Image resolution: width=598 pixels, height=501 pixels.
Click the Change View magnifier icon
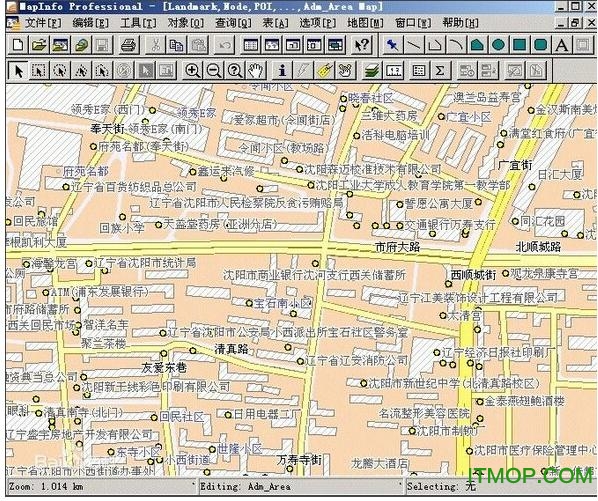click(x=235, y=71)
